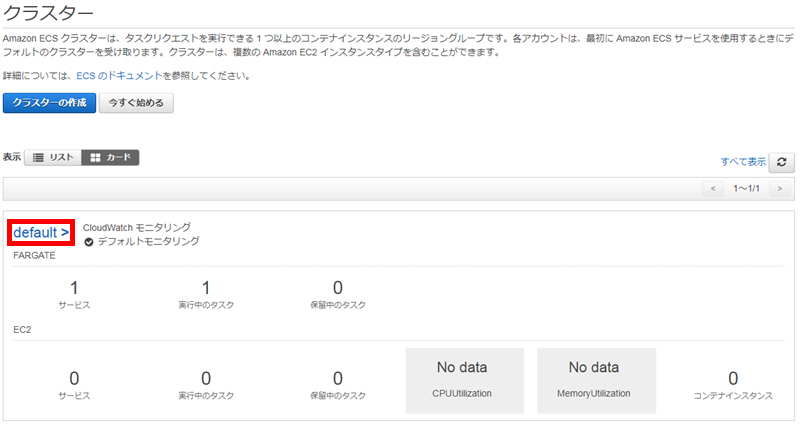Image resolution: width=800 pixels, height=424 pixels.
Task: Switch to list view (リスト)
Action: (x=53, y=157)
